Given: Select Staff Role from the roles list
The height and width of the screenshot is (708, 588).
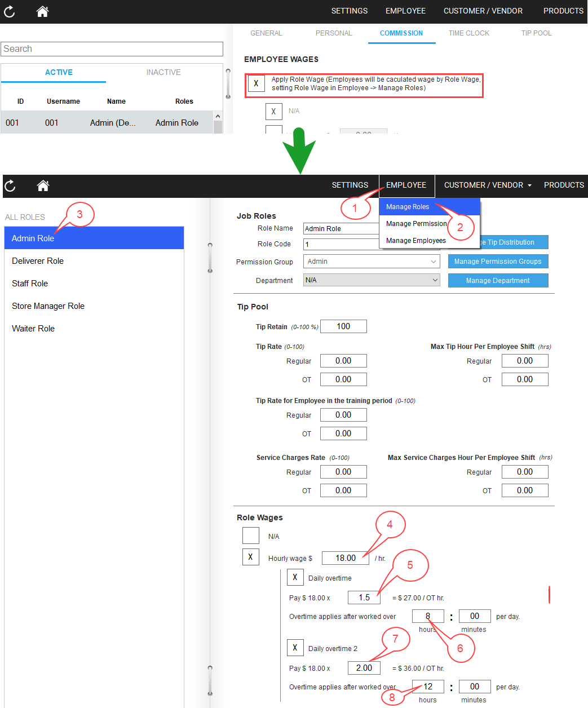Looking at the screenshot, I should coord(29,283).
